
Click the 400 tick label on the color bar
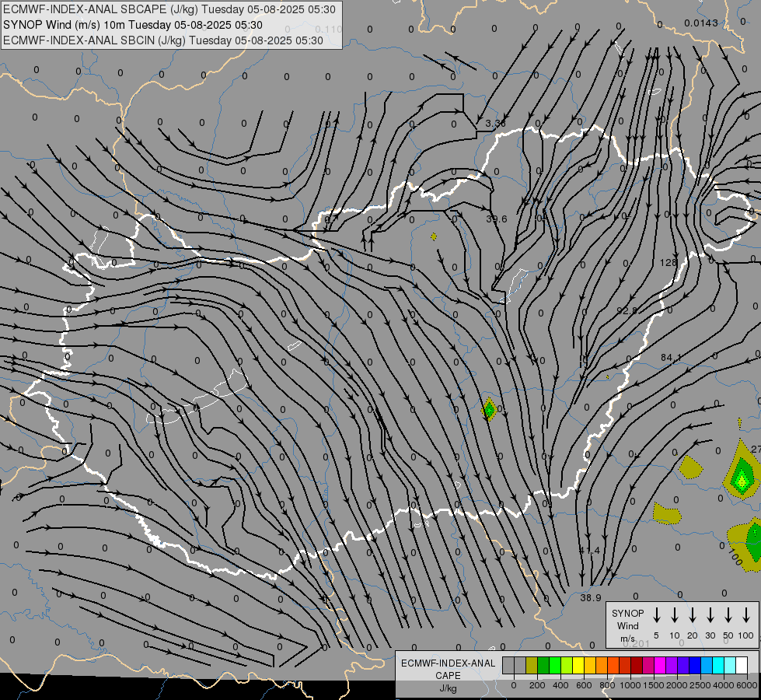tap(560, 685)
